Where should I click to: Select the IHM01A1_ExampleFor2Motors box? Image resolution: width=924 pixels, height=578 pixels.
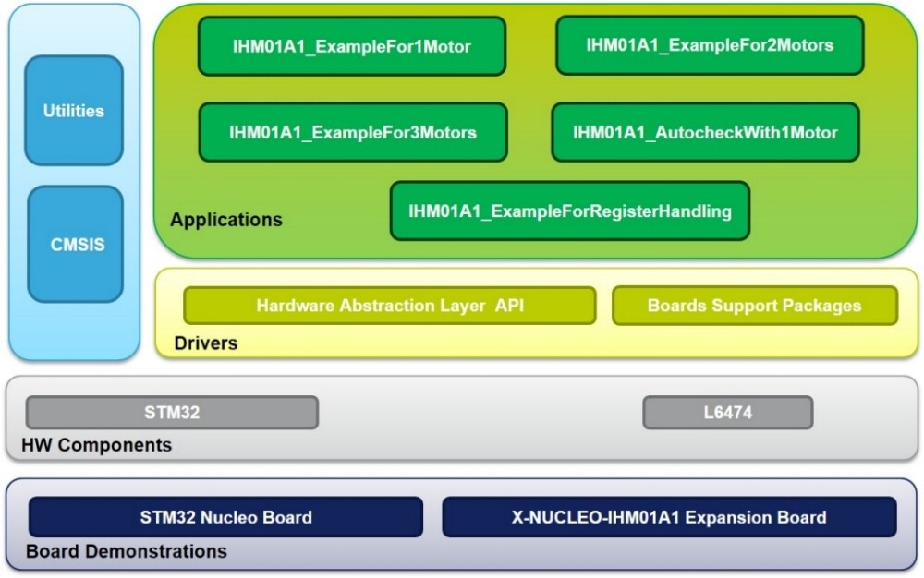tap(710, 44)
